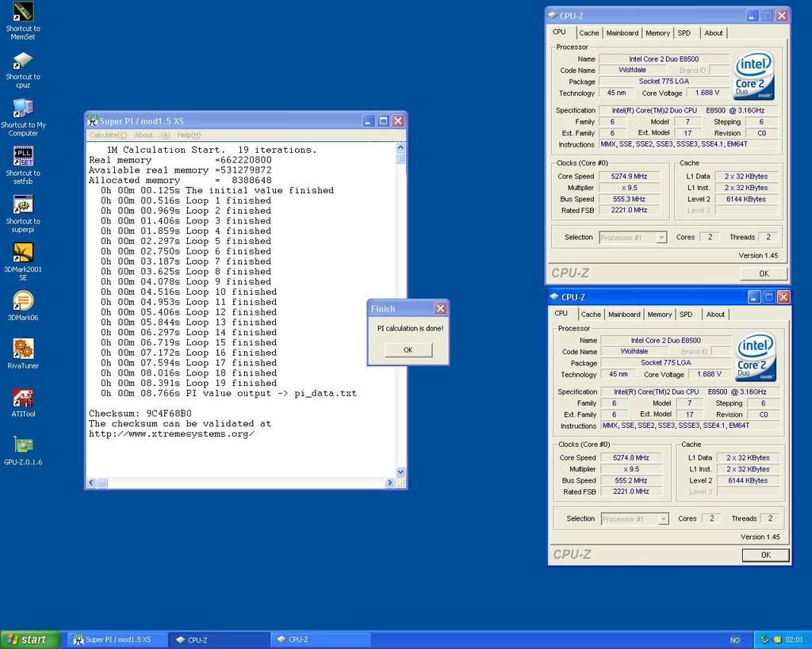Open the Help menu in Super PI
The height and width of the screenshot is (649, 812).
pyautogui.click(x=189, y=135)
